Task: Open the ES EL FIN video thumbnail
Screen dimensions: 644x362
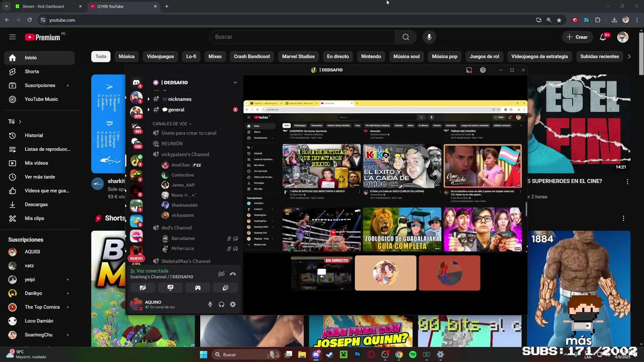Action: coord(579,124)
